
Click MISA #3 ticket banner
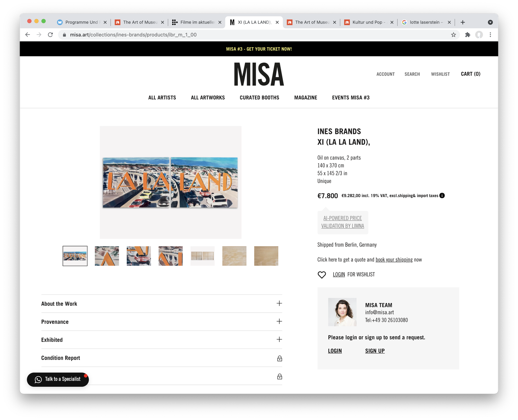pos(259,49)
